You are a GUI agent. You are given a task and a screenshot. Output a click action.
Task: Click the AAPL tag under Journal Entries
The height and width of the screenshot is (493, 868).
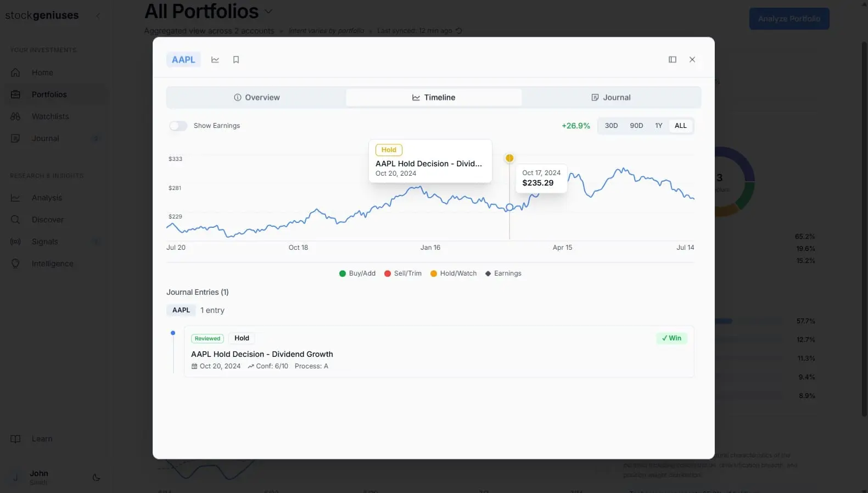[x=181, y=310]
